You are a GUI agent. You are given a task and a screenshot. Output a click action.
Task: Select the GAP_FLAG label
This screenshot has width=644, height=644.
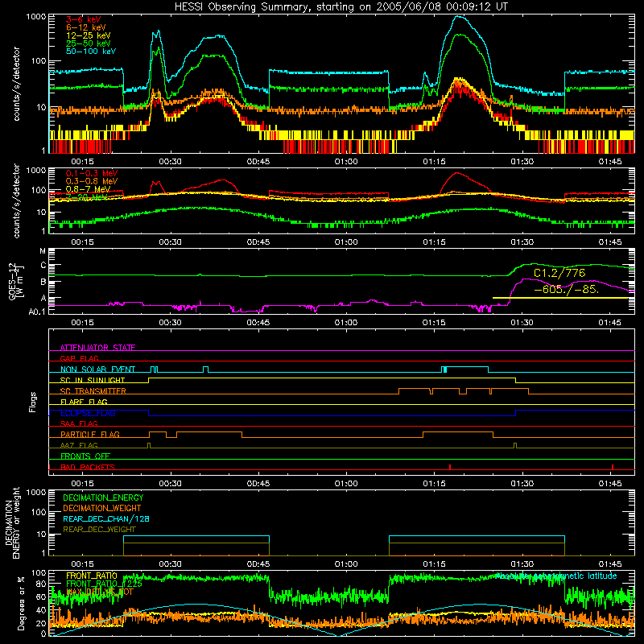79,358
